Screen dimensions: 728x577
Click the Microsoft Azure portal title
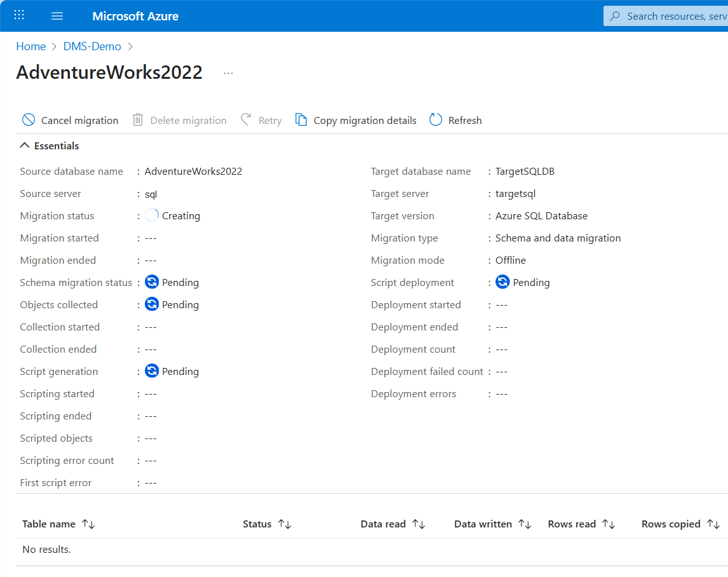coord(135,16)
